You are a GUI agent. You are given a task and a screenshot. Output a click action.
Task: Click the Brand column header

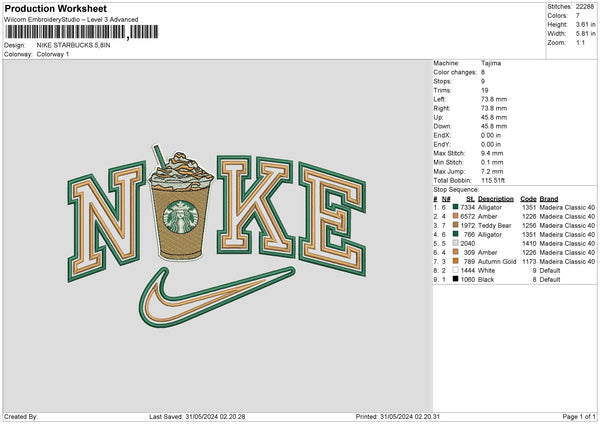[549, 199]
